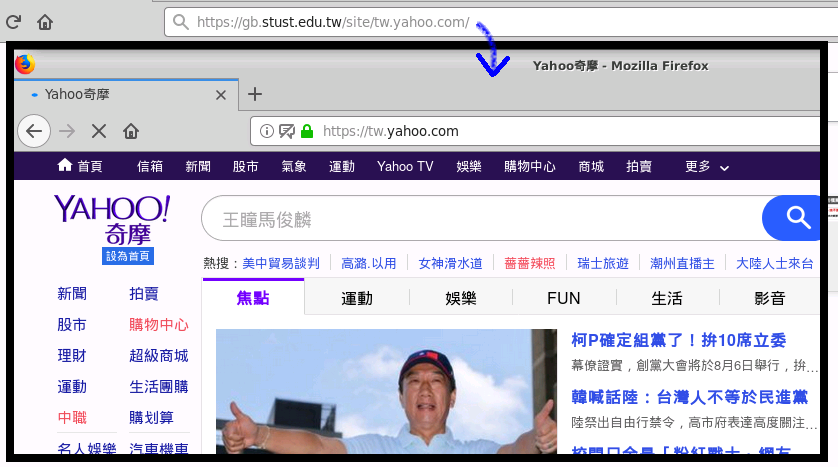This screenshot has width=838, height=467.
Task: Stop loading the page
Action: (x=99, y=131)
